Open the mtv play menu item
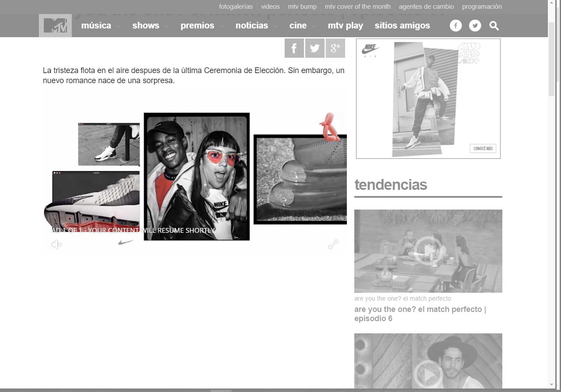Screen dimensions: 561x392 point(345,26)
